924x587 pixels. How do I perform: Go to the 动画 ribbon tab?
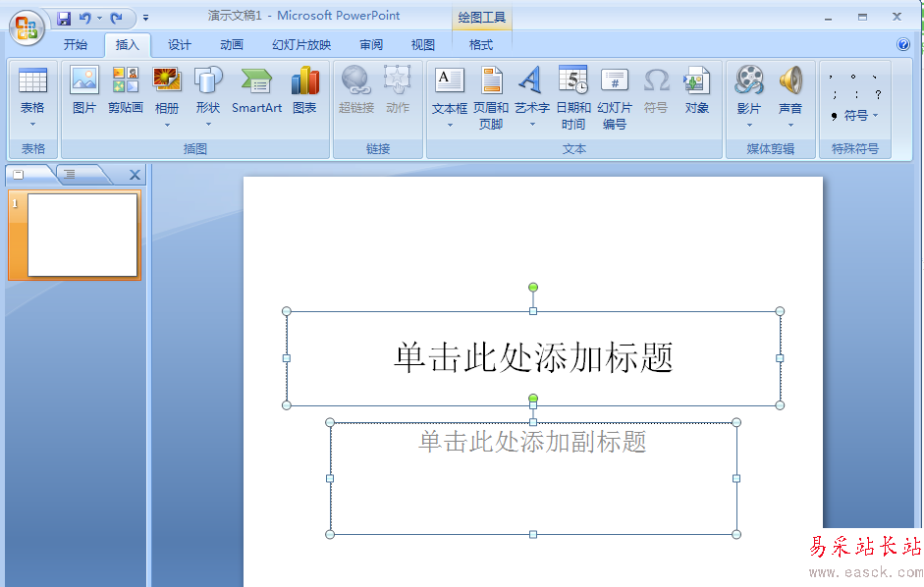(232, 45)
